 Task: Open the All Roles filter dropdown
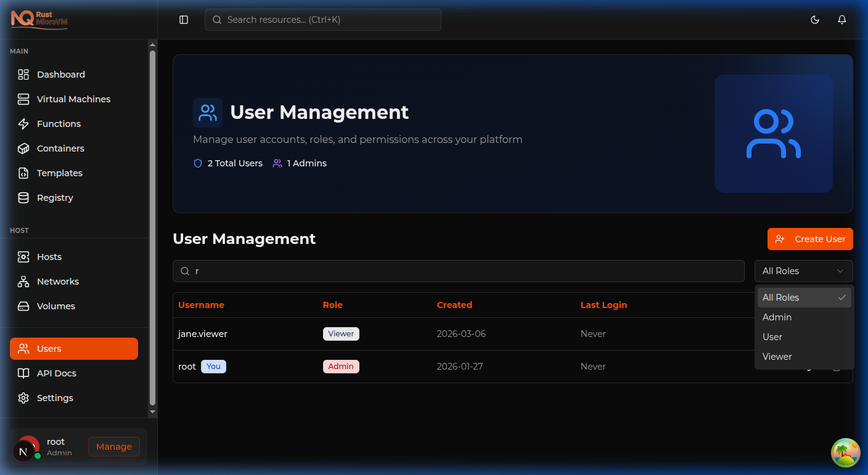803,270
